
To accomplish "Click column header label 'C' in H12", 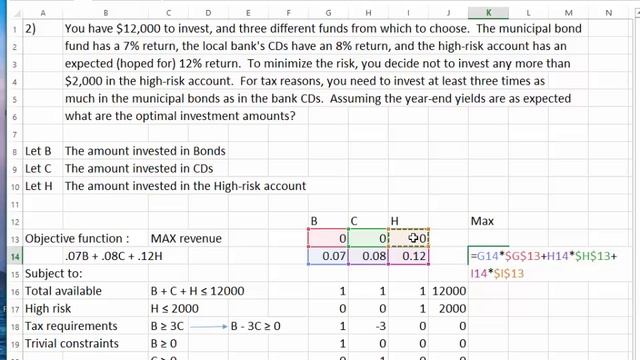I will click(x=354, y=221).
